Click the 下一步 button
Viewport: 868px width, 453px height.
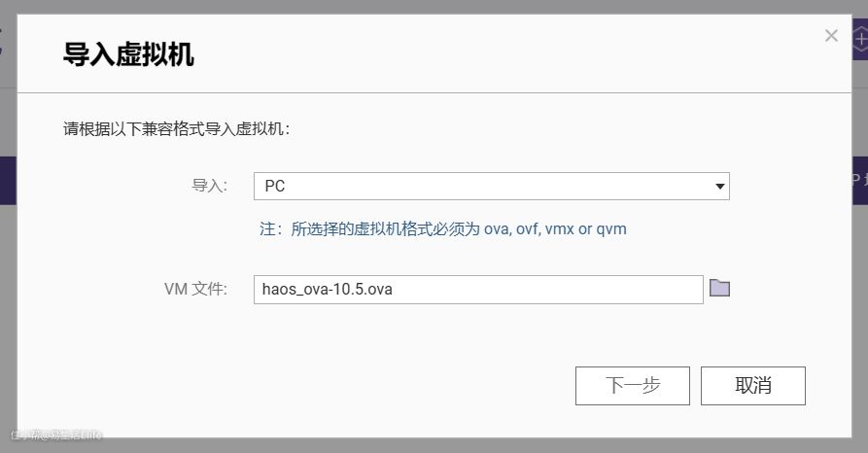[x=633, y=385]
